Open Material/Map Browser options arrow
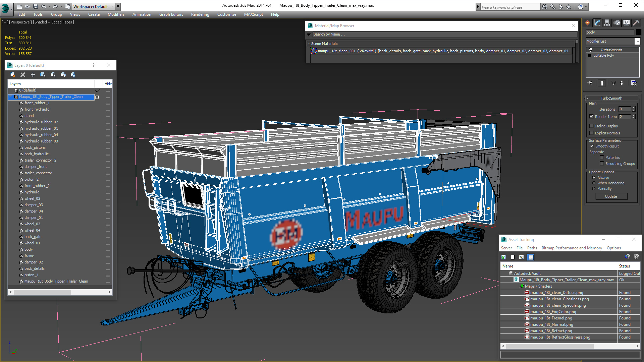This screenshot has height=362, width=644. pos(309,34)
